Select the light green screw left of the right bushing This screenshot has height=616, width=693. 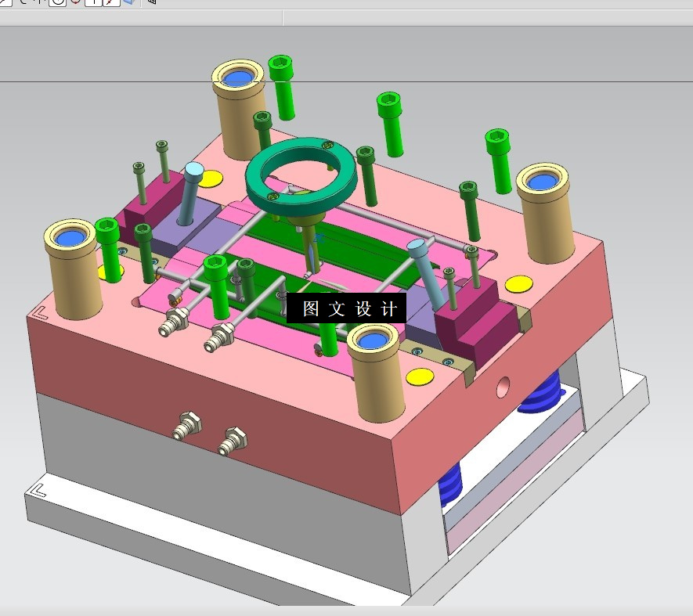point(499,161)
